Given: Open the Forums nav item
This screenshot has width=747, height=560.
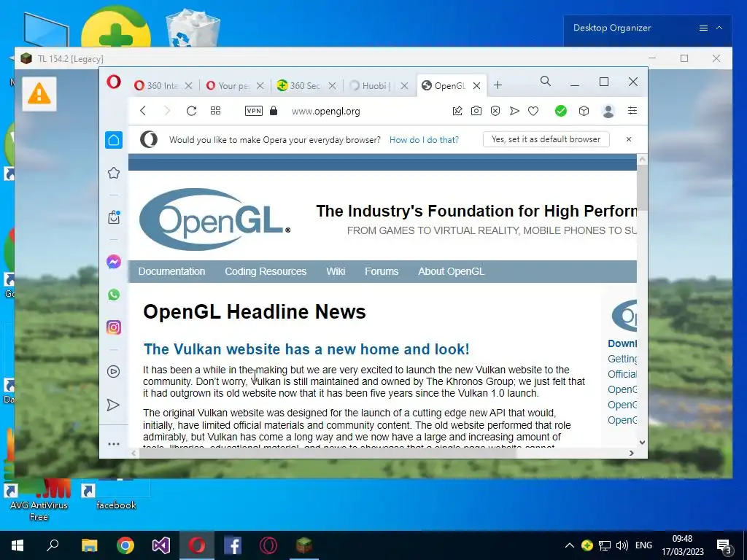Looking at the screenshot, I should point(382,271).
